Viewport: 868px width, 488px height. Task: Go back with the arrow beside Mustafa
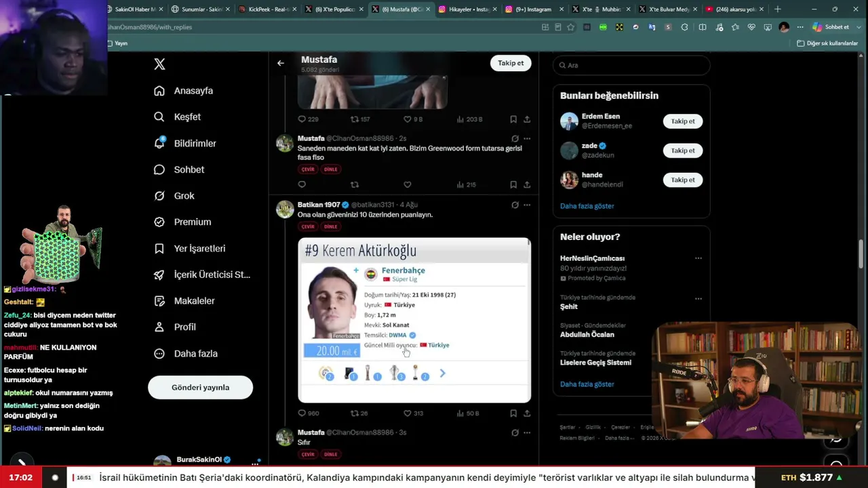(281, 63)
